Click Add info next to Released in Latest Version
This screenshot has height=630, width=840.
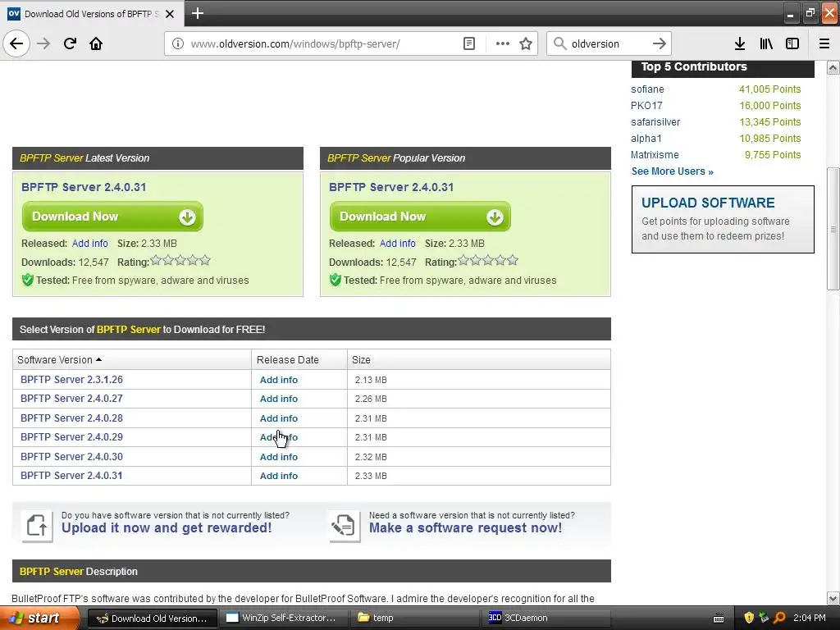click(90, 243)
